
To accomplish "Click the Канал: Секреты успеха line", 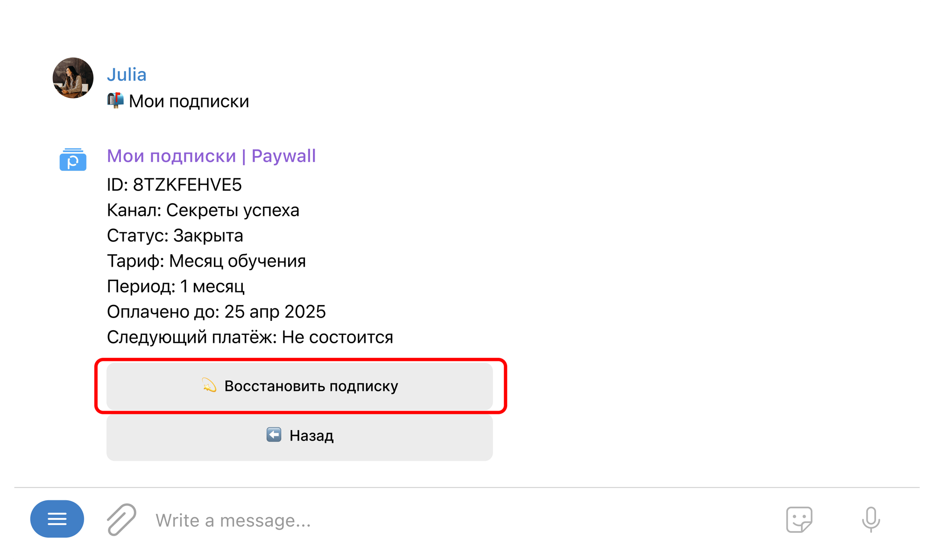I will tap(203, 210).
